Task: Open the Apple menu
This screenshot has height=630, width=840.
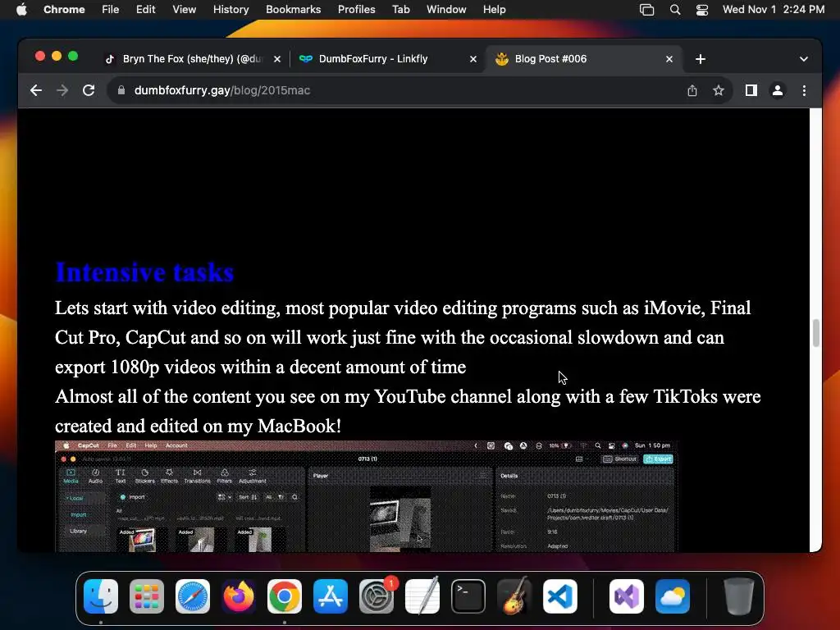Action: tap(21, 10)
